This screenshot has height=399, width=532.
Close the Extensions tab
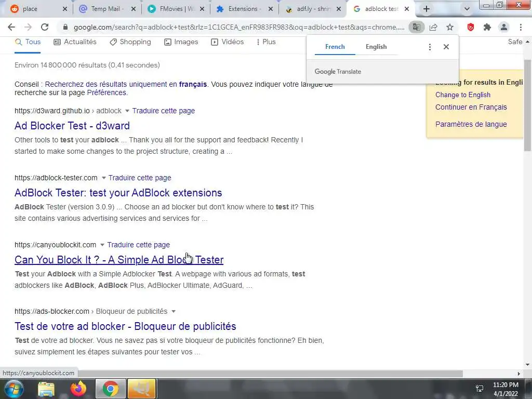[x=270, y=9]
